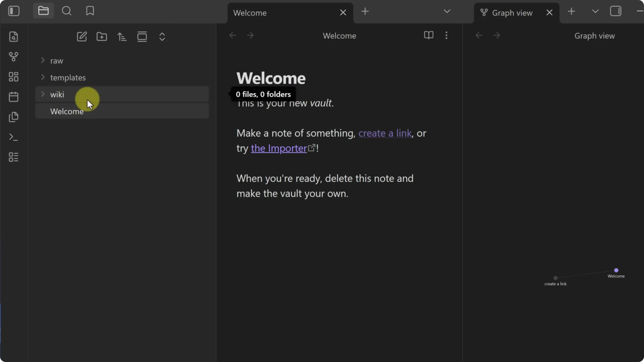Click the bottom list ribbon icon
644x362 pixels.
click(13, 157)
